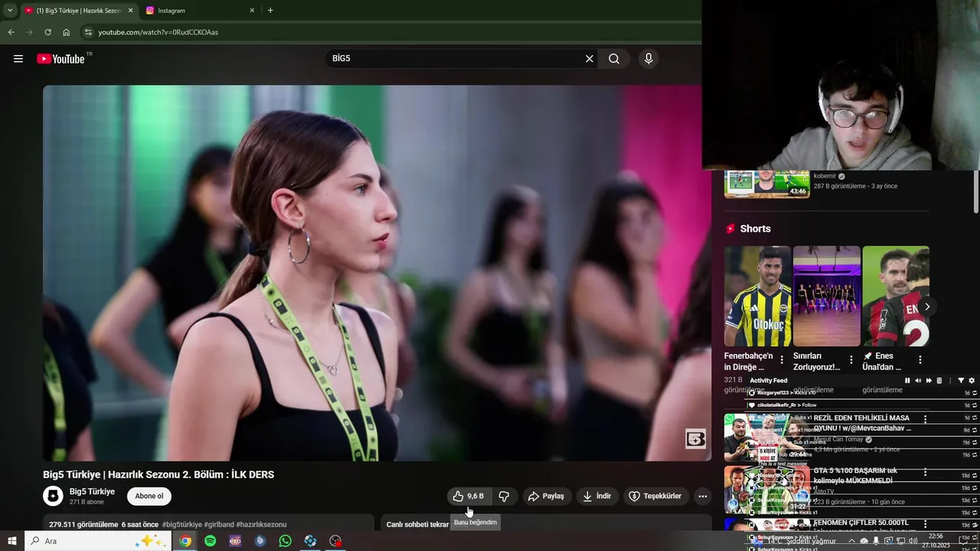The width and height of the screenshot is (980, 551).
Task: Open the kobemir video thumbnail 43:46
Action: click(767, 184)
